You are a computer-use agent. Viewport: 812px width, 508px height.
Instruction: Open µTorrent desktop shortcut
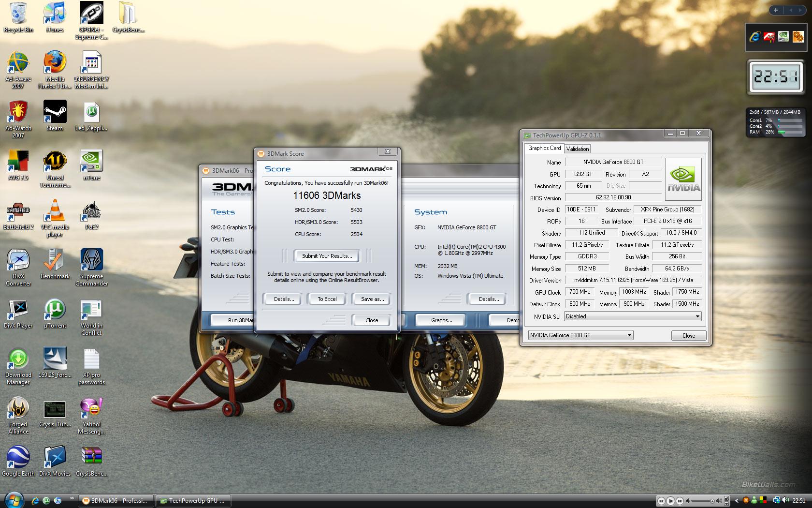55,314
